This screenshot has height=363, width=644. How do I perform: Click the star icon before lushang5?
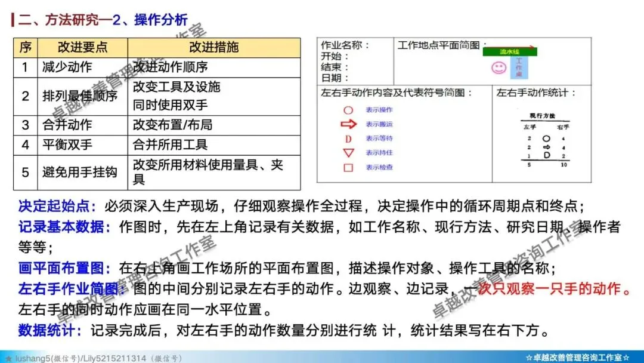point(8,358)
